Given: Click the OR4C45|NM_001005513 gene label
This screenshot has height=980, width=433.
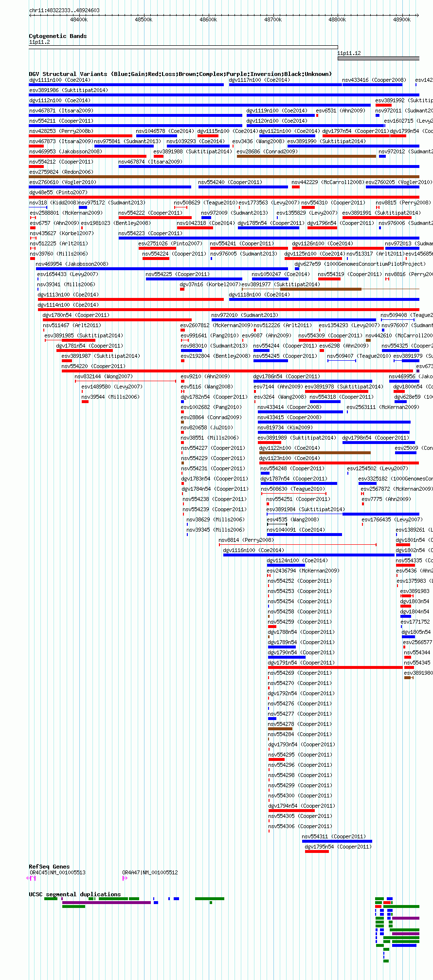Looking at the screenshot, I should (x=57, y=872).
